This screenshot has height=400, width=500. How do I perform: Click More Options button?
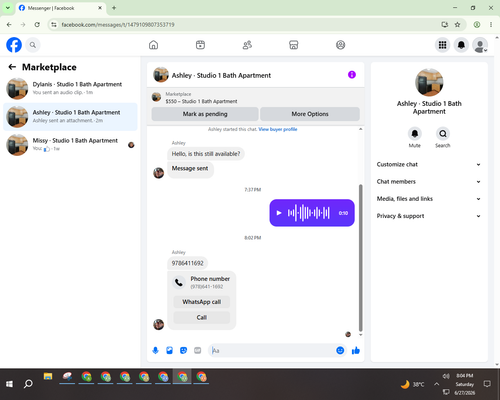click(x=310, y=114)
